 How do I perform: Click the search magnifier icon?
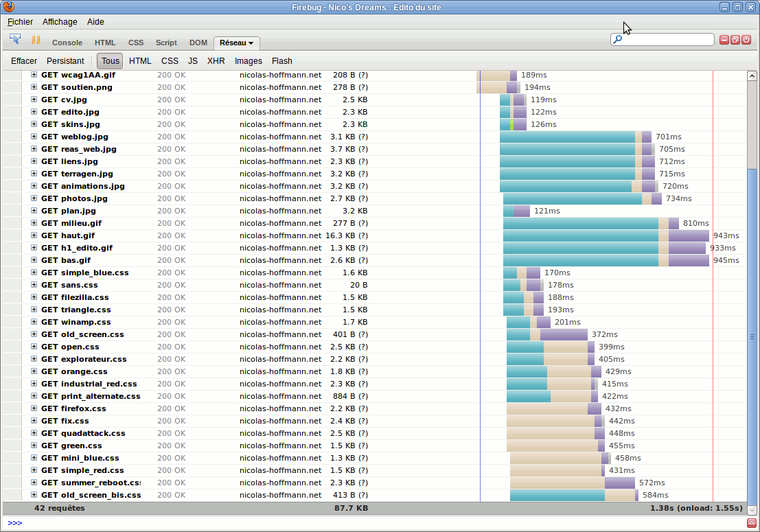(617, 39)
